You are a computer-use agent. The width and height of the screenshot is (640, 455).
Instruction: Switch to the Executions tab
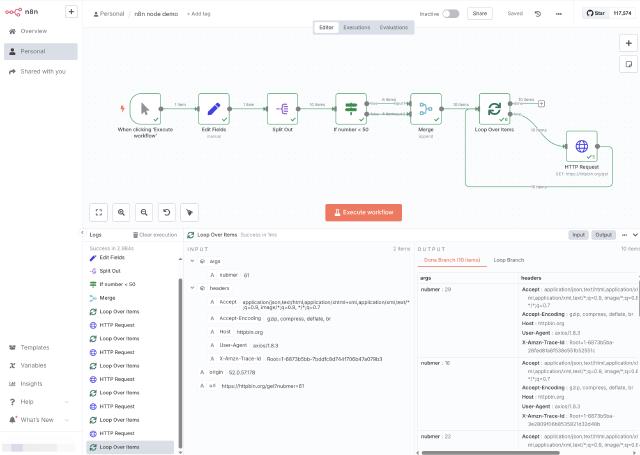click(x=357, y=27)
